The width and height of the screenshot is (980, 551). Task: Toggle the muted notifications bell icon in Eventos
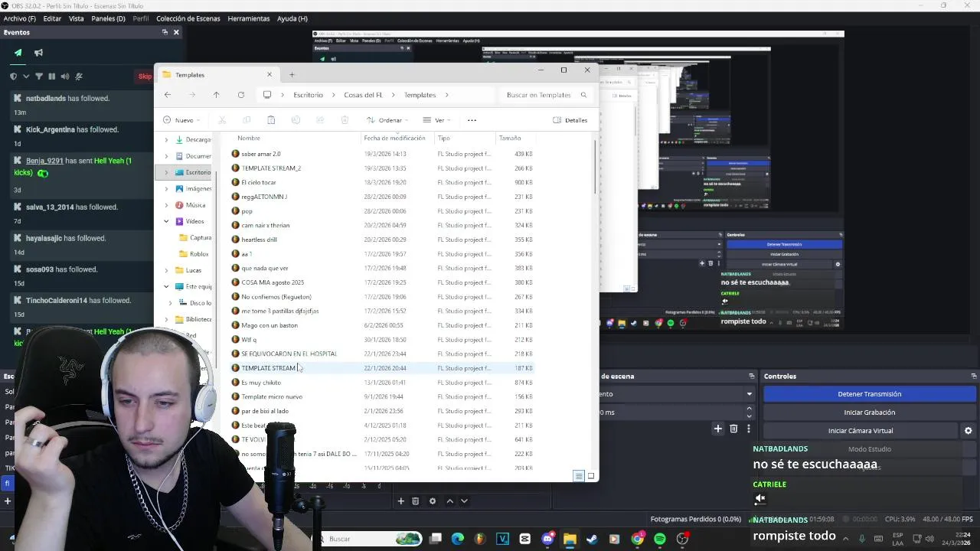click(x=79, y=77)
